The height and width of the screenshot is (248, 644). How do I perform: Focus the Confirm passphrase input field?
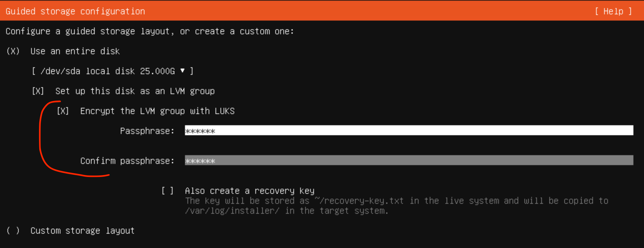409,160
